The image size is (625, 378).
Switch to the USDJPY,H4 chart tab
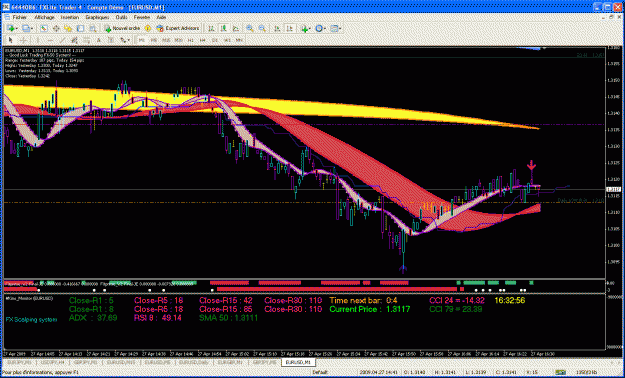coord(52,362)
